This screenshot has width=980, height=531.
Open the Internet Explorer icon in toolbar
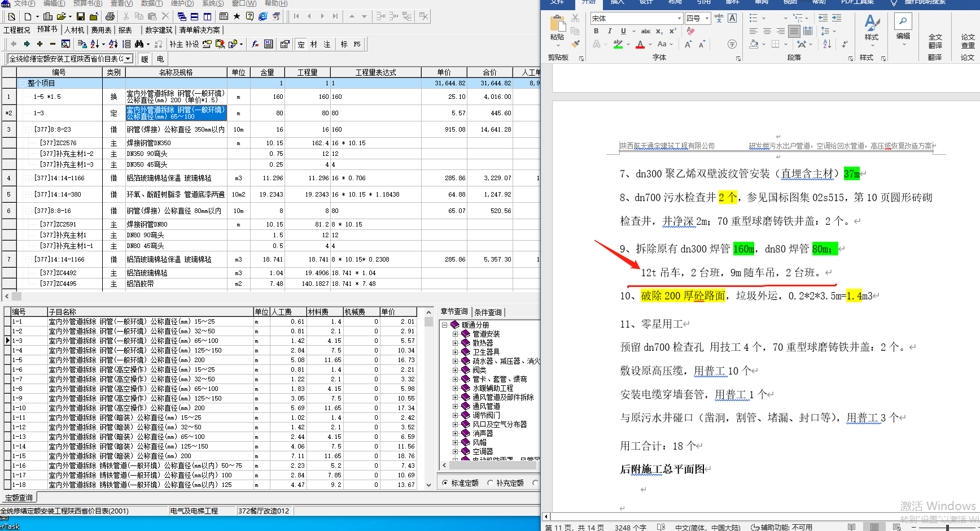pos(263,16)
